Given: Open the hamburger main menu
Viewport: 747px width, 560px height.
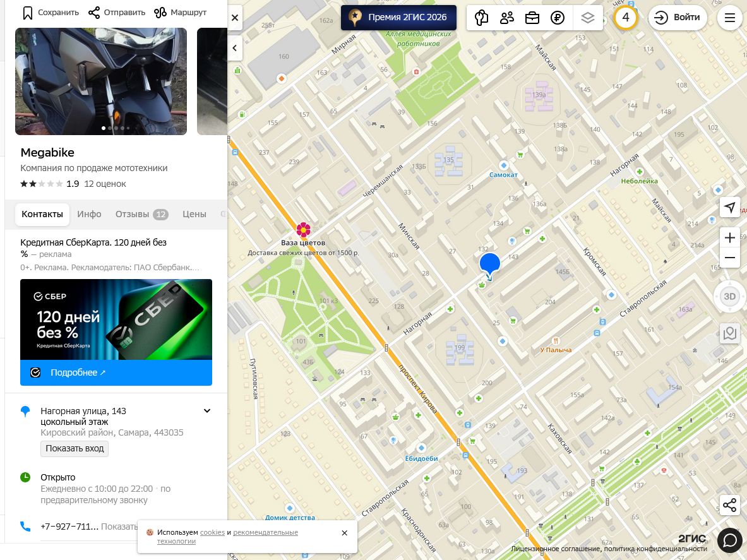Looking at the screenshot, I should pyautogui.click(x=730, y=18).
